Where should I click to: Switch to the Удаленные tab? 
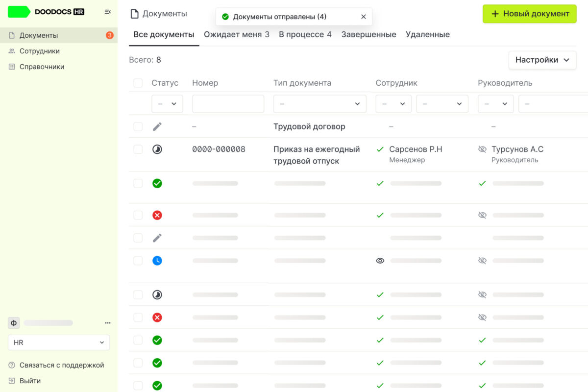click(x=428, y=34)
